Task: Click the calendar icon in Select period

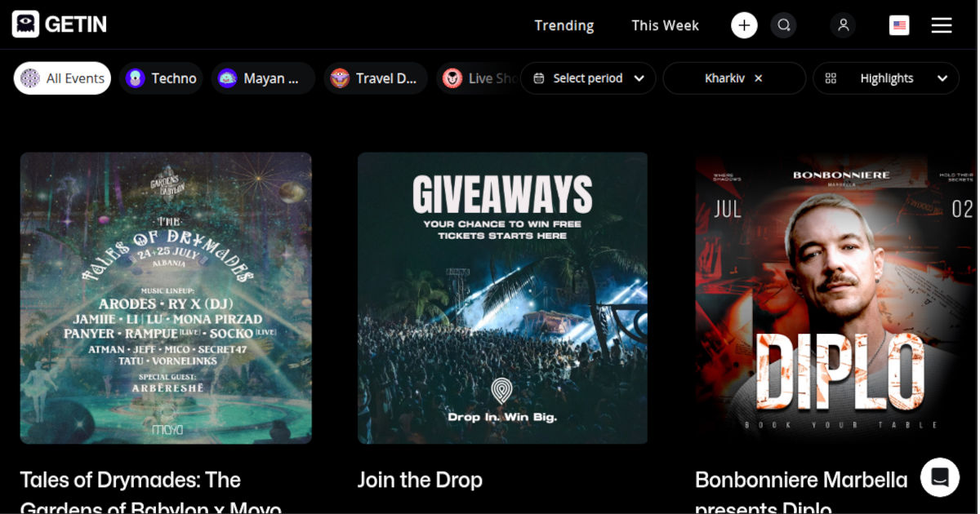Action: (539, 78)
